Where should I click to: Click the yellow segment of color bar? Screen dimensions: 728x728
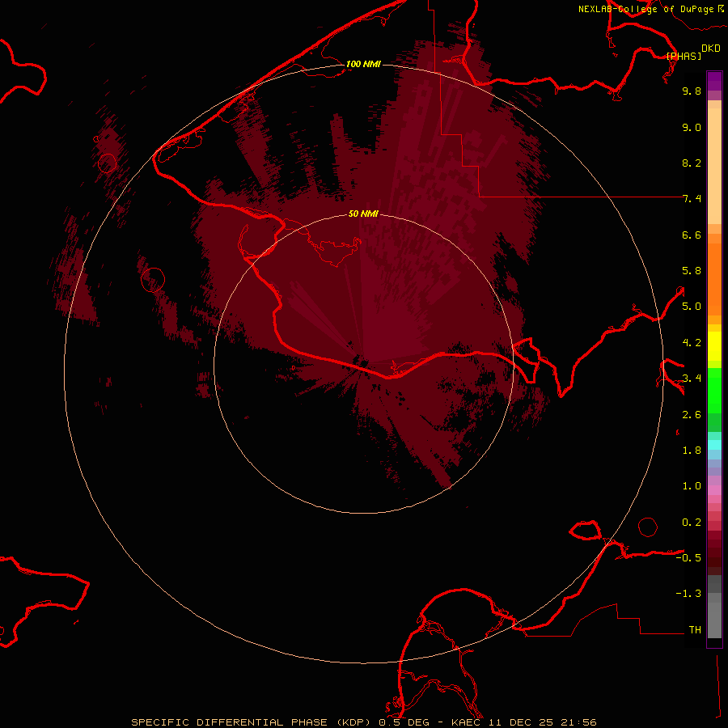pos(714,346)
